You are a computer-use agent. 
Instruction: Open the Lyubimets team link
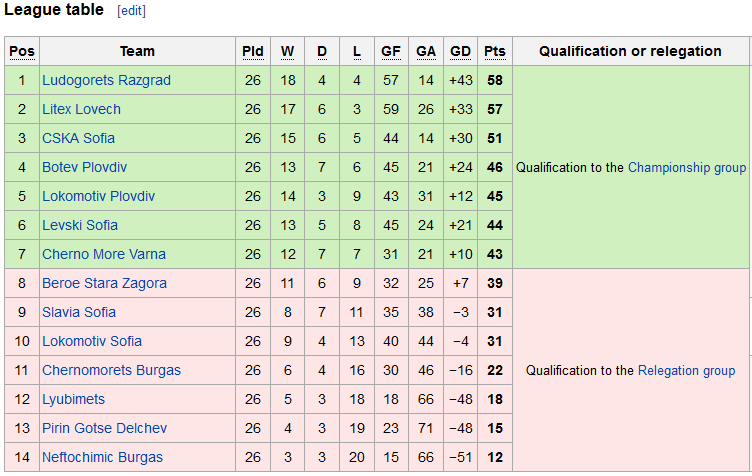click(x=73, y=399)
